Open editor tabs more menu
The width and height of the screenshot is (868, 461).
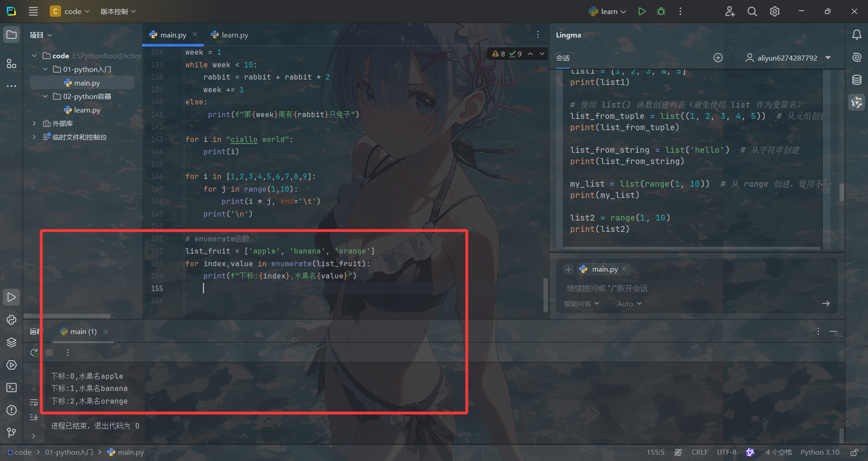click(538, 35)
